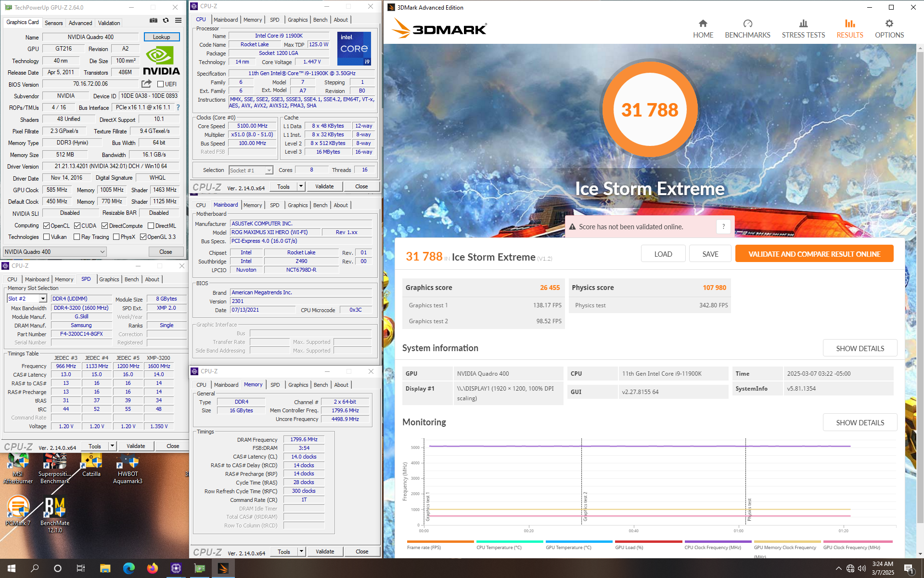Expand Tools dropdown arrow in CPU tab window

tap(301, 186)
